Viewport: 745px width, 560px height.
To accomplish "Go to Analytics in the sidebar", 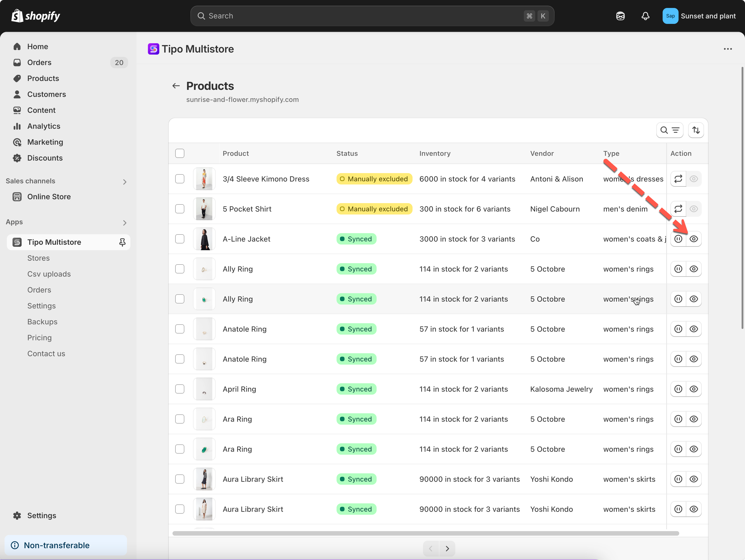I will tap(44, 126).
